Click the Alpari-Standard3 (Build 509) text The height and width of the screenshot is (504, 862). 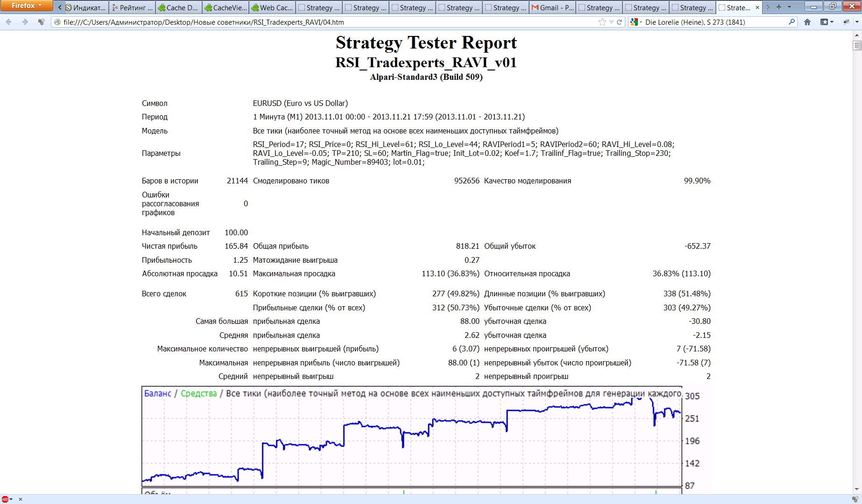[426, 77]
